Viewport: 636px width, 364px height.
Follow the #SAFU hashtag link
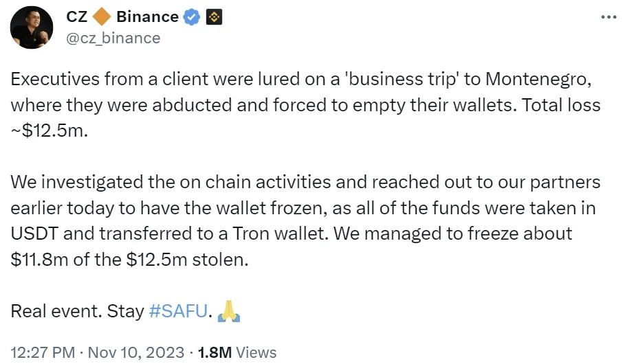tap(178, 311)
